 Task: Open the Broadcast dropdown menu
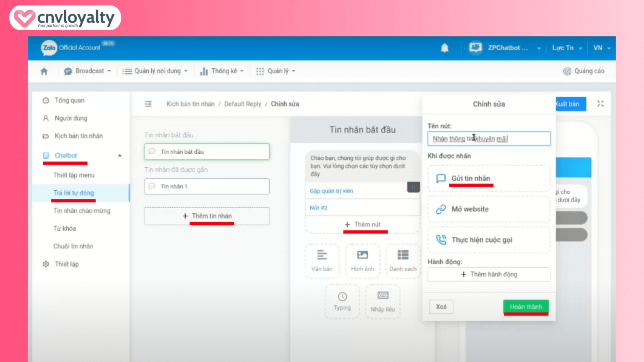pos(87,71)
